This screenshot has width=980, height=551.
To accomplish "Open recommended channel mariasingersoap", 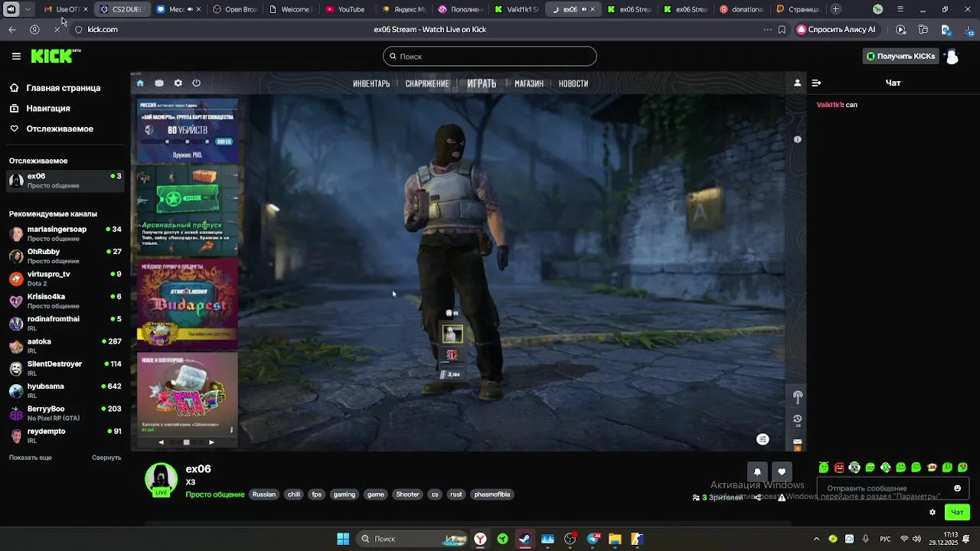I will (65, 233).
